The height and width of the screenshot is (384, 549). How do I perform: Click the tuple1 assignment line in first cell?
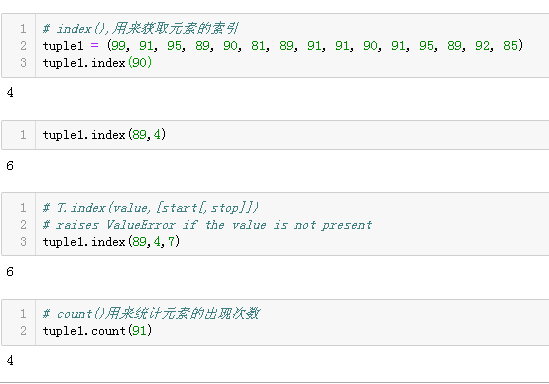pyautogui.click(x=283, y=46)
